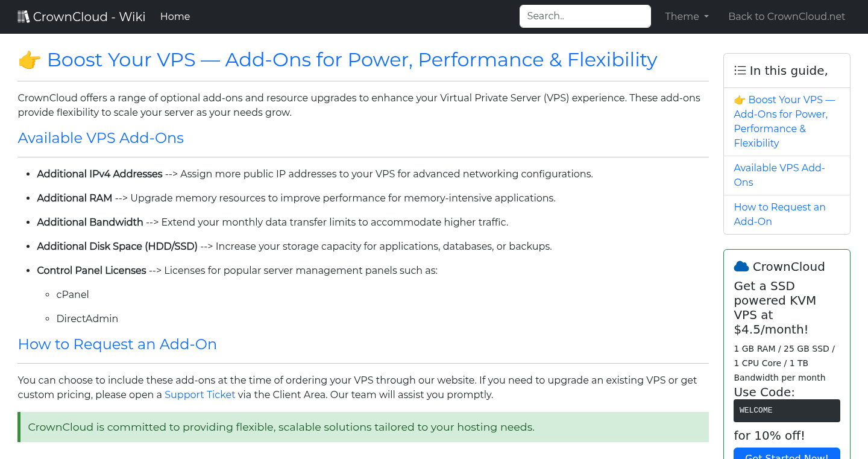Select Home in the navigation bar
The image size is (868, 459).
[x=175, y=16]
